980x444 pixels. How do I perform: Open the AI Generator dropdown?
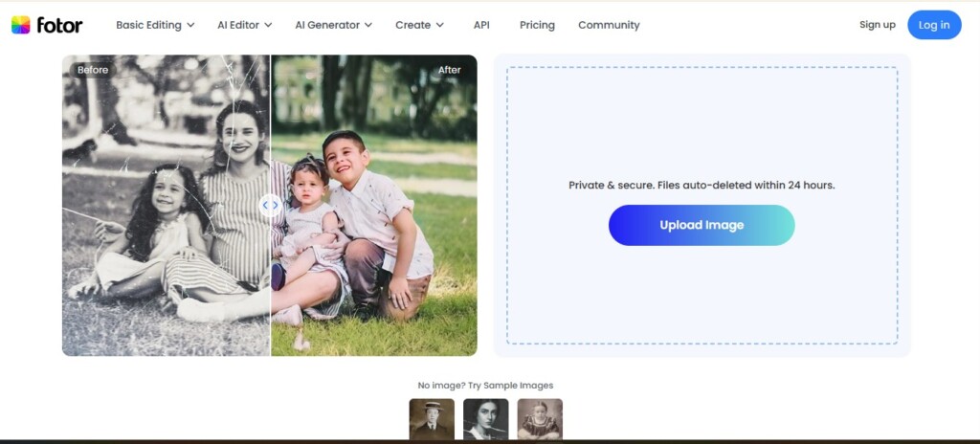pos(334,25)
